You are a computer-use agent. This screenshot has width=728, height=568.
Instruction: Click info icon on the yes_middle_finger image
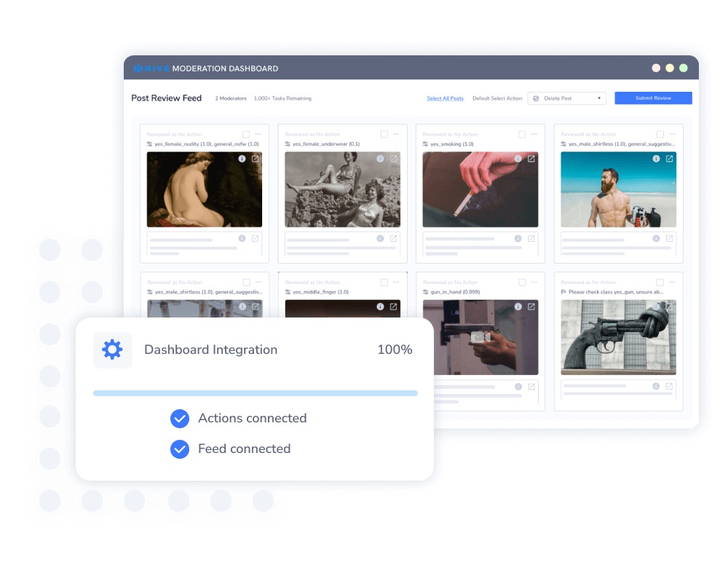pyautogui.click(x=380, y=307)
